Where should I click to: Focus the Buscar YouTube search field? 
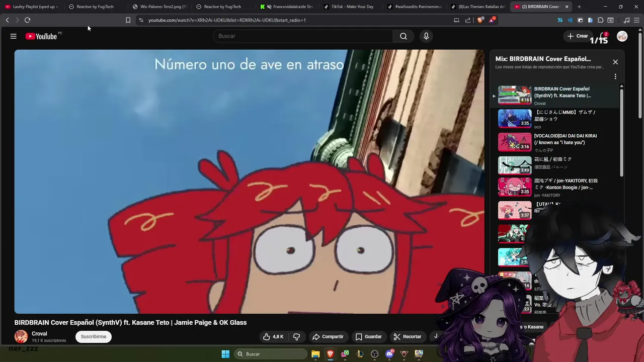tap(303, 36)
